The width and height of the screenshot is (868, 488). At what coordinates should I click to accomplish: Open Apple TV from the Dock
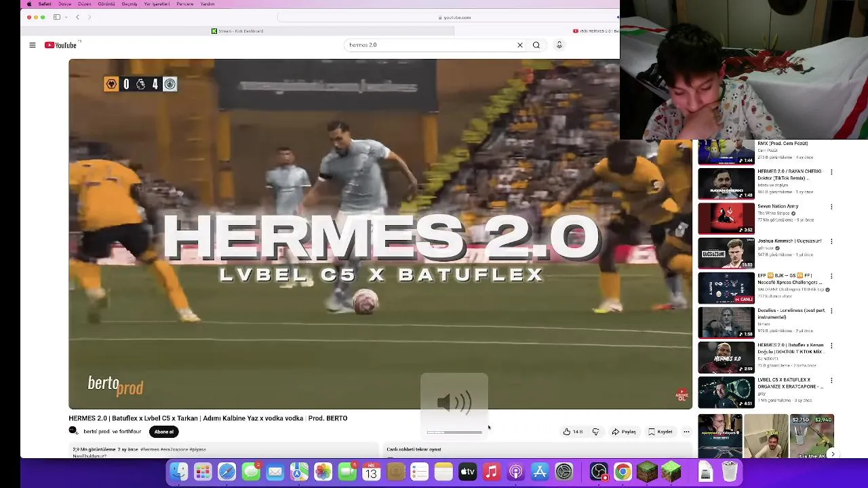tap(468, 472)
